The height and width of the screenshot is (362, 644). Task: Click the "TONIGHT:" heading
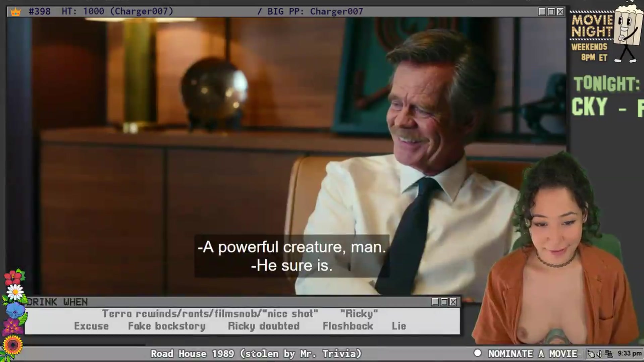606,84
